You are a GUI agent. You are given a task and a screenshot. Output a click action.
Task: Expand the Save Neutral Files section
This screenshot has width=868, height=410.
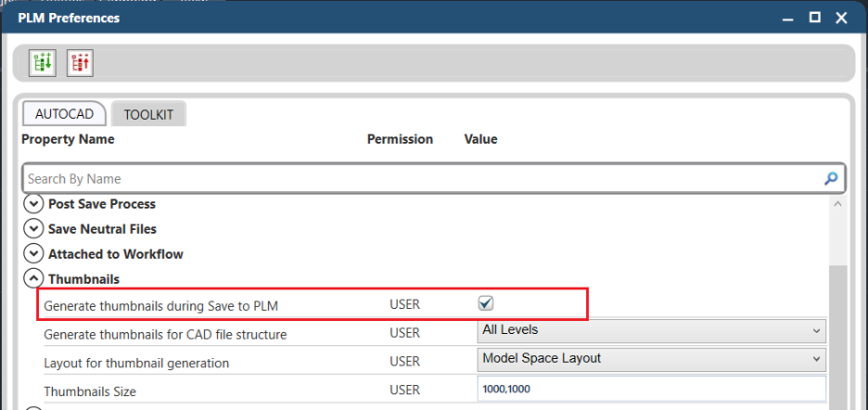point(34,229)
